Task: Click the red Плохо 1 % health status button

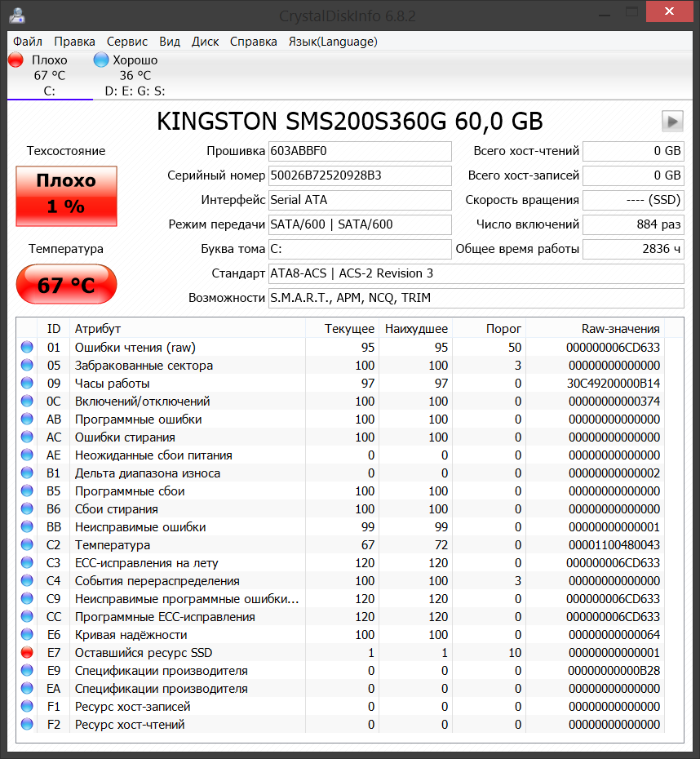Action: pyautogui.click(x=66, y=196)
